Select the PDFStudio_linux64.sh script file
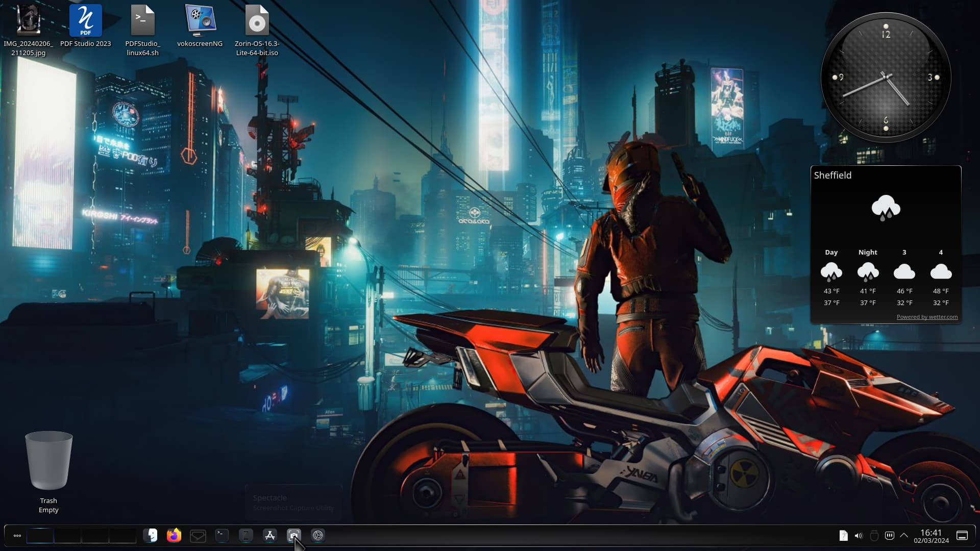980x551 pixels. (x=142, y=31)
